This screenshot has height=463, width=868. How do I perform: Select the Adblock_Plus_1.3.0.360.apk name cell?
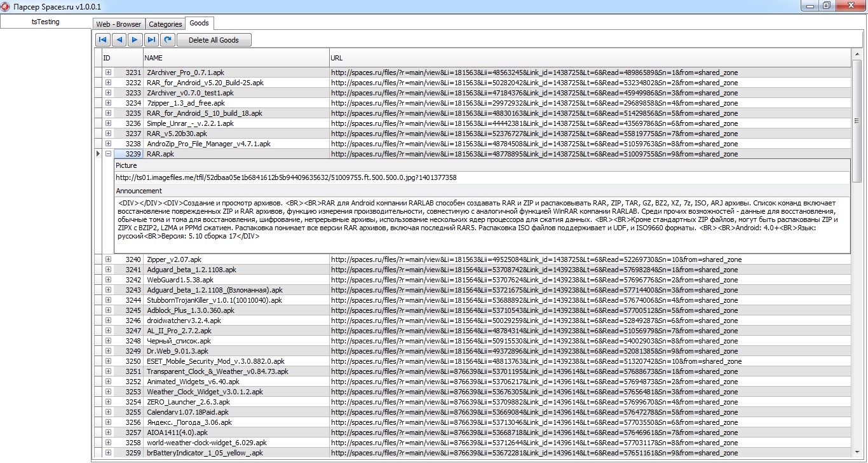click(x=236, y=310)
